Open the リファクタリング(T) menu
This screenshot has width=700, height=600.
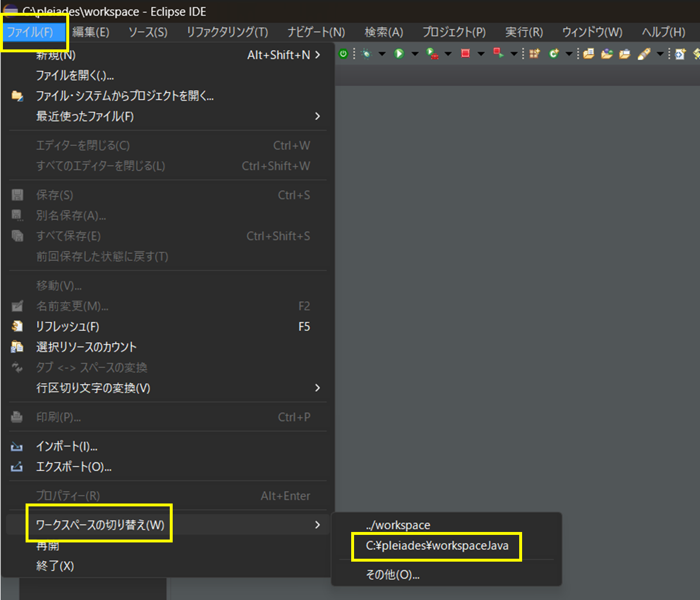227,32
